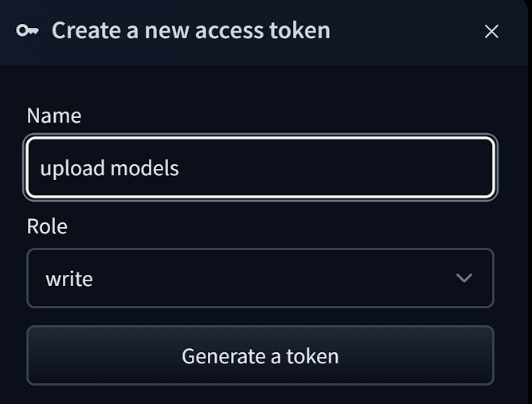Click the Name field label
The width and height of the screenshot is (532, 404).
coord(54,116)
